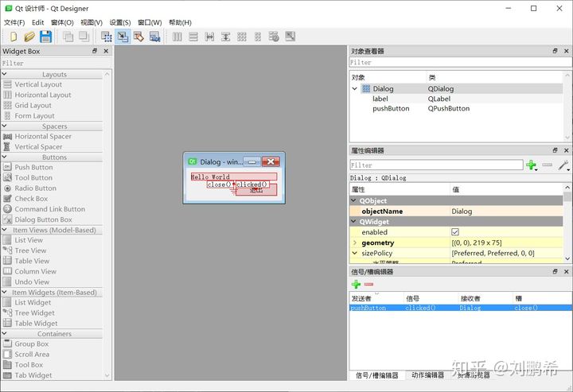Collapse the Spacers category in Widget Box
The height and width of the screenshot is (392, 573).
pos(5,126)
